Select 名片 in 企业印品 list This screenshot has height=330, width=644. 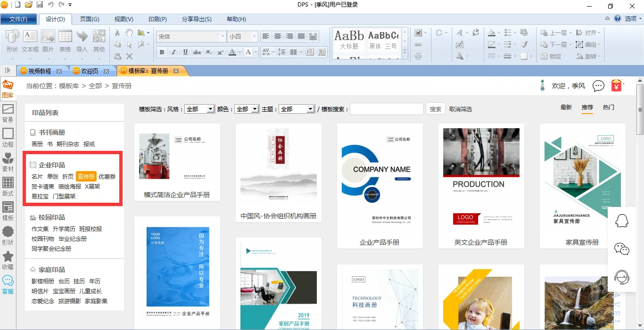(37, 176)
